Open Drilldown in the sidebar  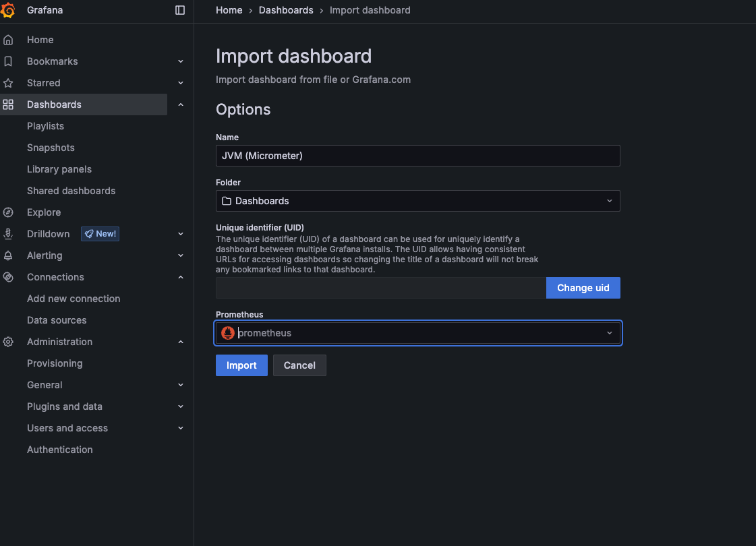point(48,234)
